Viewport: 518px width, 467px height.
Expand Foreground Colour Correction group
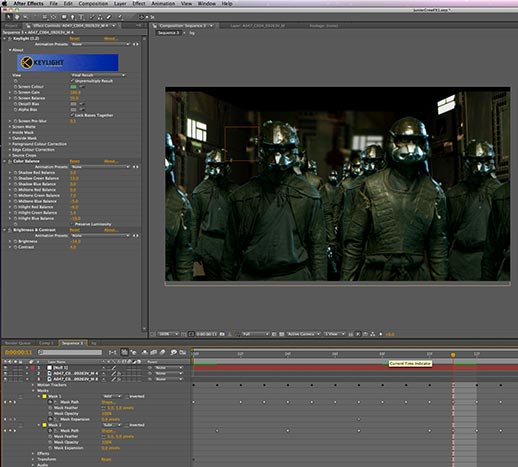click(x=10, y=144)
